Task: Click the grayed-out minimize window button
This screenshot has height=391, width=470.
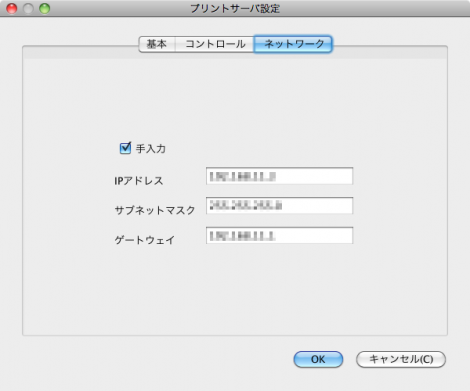Action: point(28,8)
